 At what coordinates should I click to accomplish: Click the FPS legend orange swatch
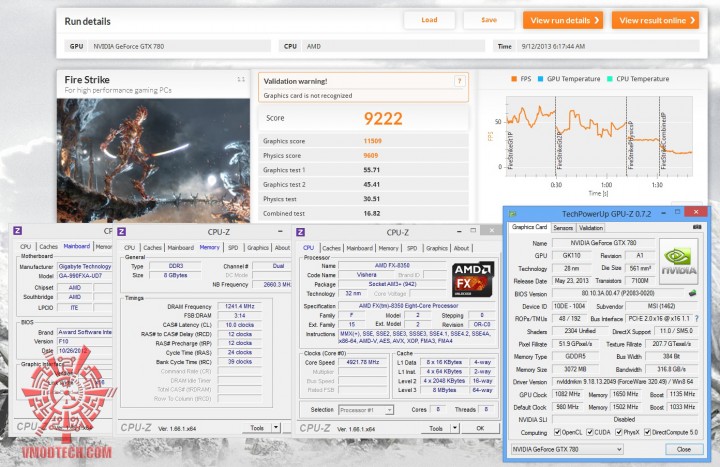(514, 79)
